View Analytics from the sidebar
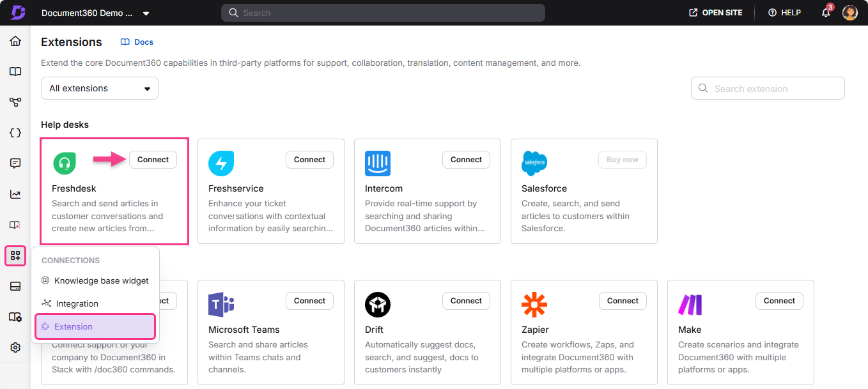 pyautogui.click(x=15, y=194)
